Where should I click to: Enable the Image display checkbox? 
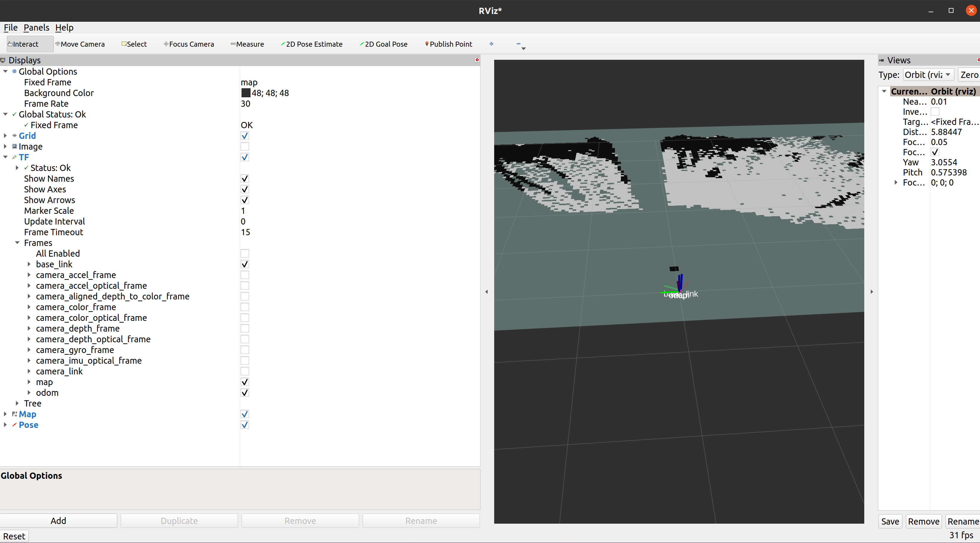pos(245,146)
